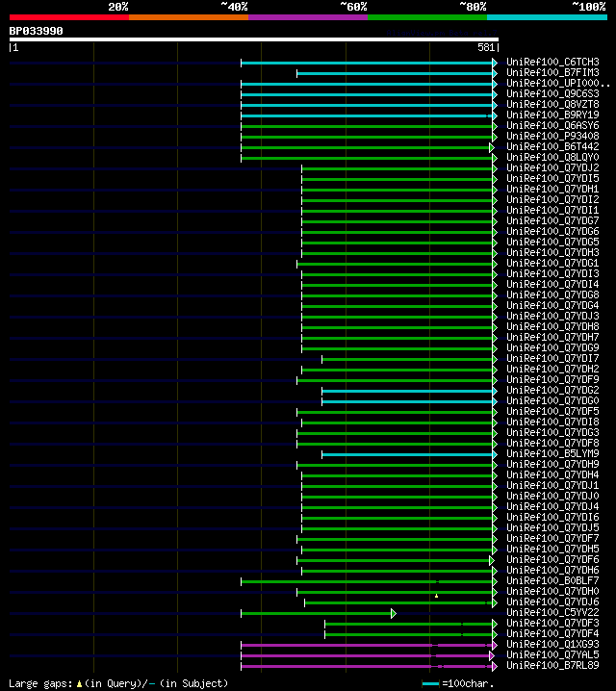
Task: Click the red 20% identity legend segment
Action: coord(69,17)
